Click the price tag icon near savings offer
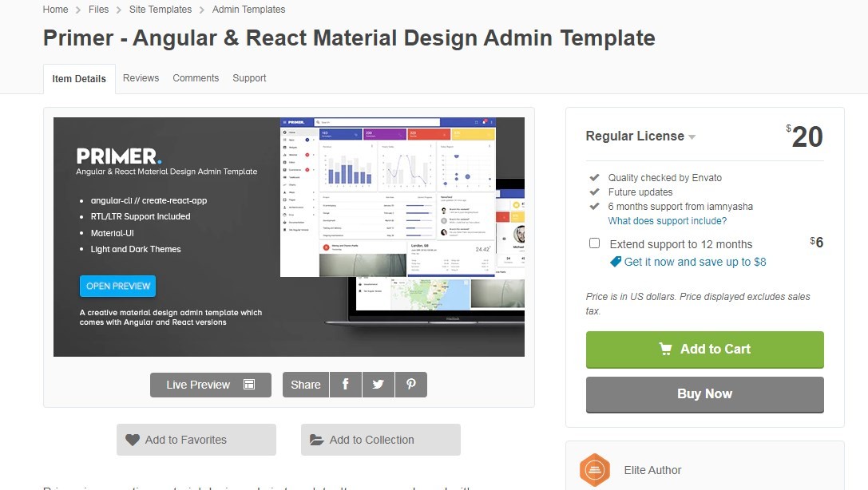This screenshot has height=490, width=868. 616,262
